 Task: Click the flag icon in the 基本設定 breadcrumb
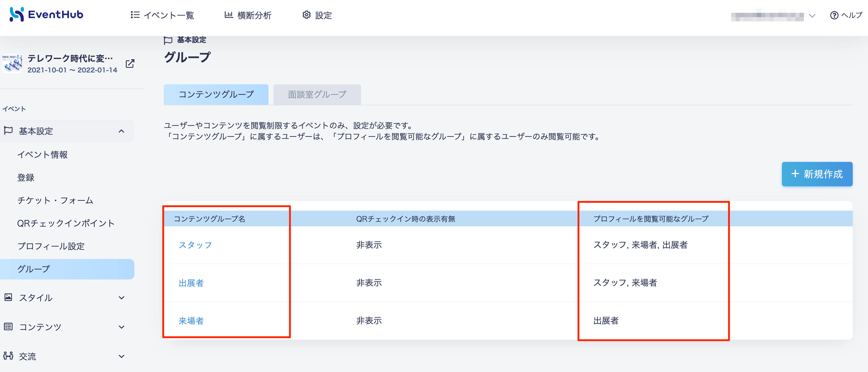168,40
